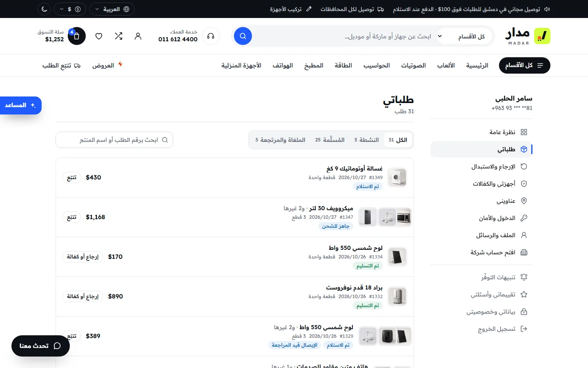Select the الكل orders tab
The width and height of the screenshot is (588, 368).
tap(398, 140)
